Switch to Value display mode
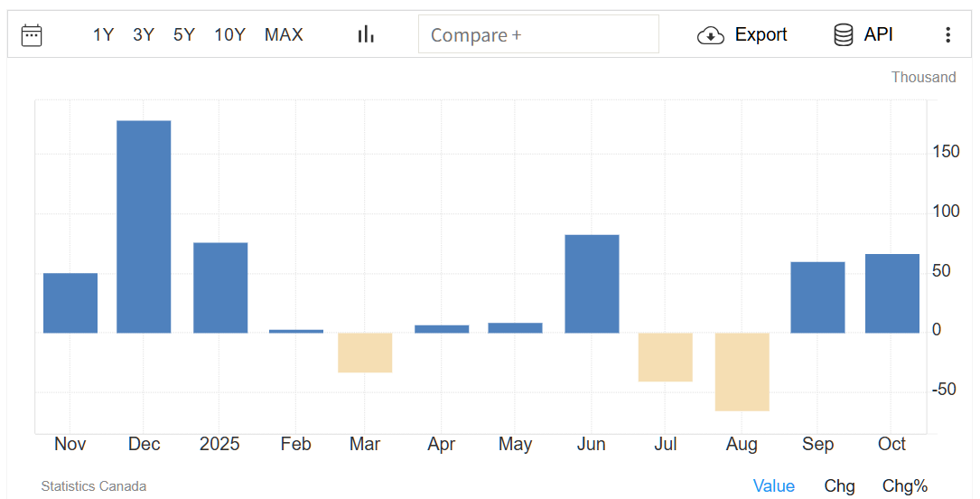Image resolution: width=980 pixels, height=499 pixels. [773, 486]
